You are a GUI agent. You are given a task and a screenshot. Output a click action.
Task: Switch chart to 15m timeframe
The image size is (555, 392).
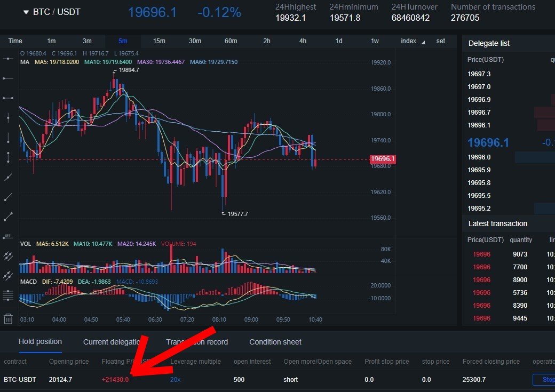pyautogui.click(x=159, y=41)
